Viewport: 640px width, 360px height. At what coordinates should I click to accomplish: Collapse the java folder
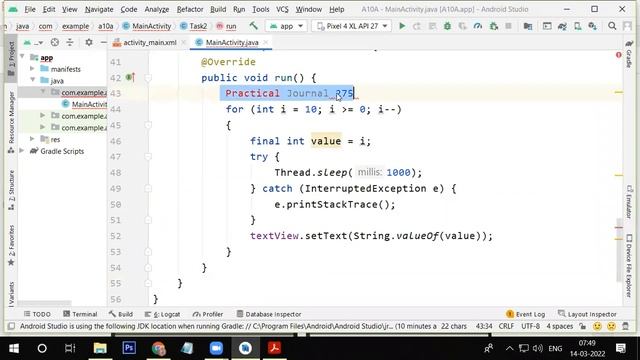coord(33,80)
